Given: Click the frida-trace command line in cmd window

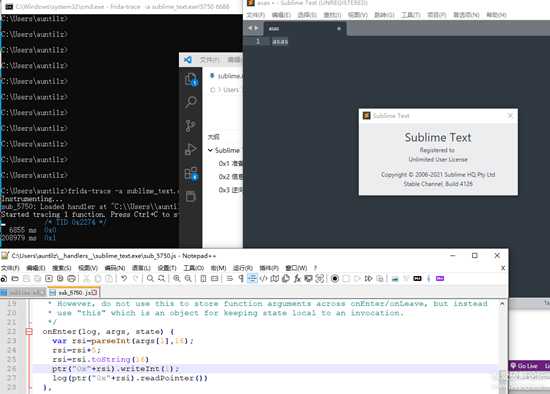Looking at the screenshot, I should tap(90, 191).
